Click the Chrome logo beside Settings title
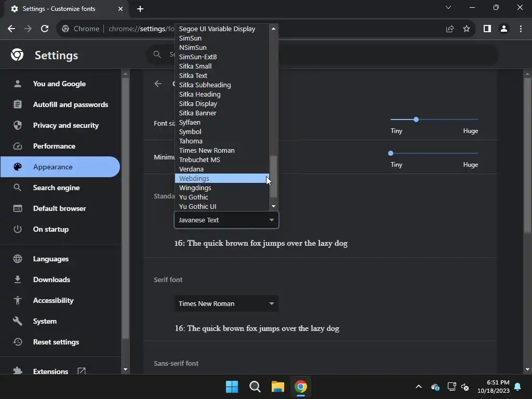 17,55
